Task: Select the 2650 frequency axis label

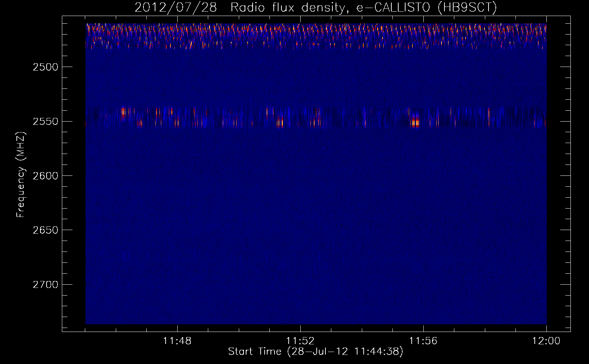Action: coord(46,230)
